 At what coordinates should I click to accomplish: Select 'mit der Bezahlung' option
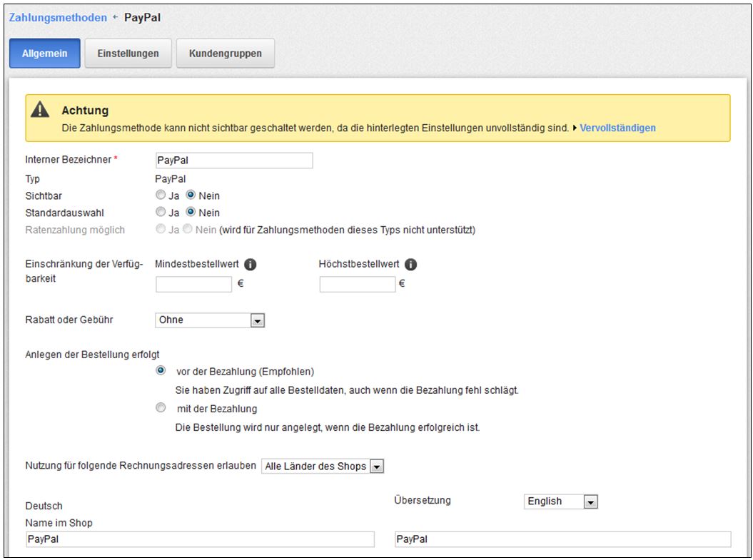click(161, 408)
